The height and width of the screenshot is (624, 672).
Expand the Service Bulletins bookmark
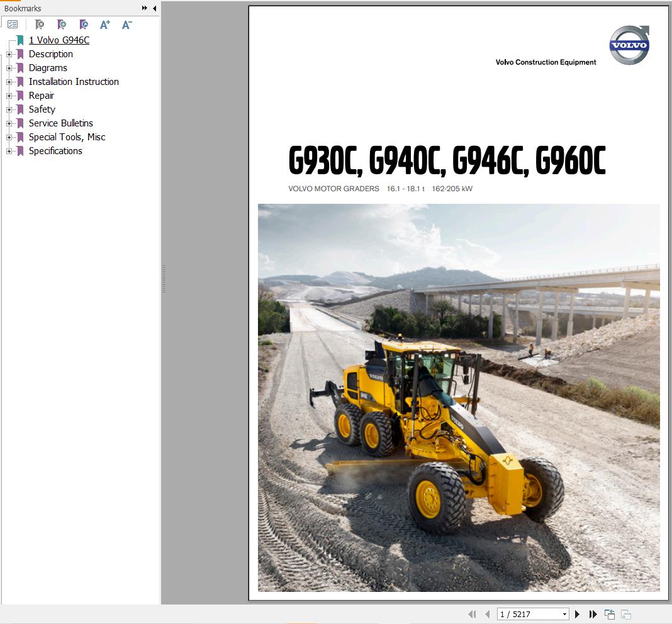click(x=9, y=123)
